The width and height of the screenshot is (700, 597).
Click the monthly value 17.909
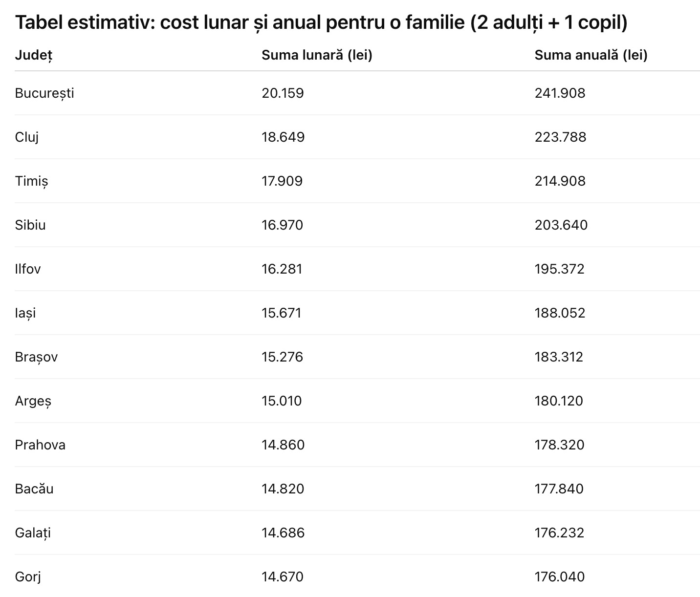tap(282, 181)
